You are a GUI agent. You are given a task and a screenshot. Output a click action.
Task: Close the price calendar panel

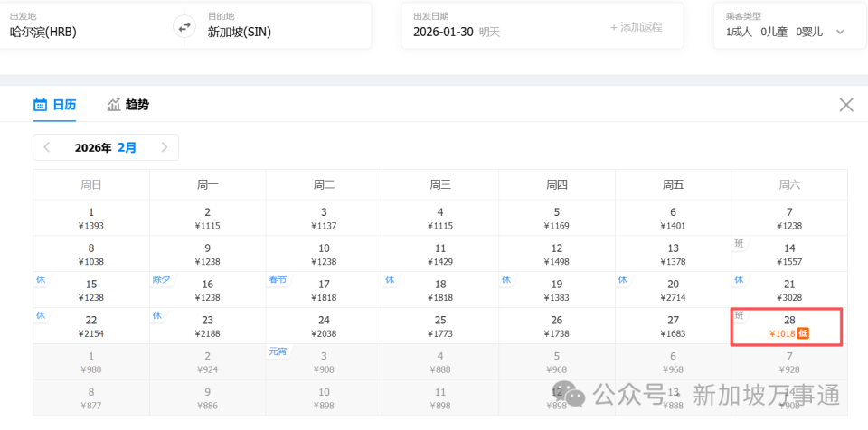(x=845, y=105)
